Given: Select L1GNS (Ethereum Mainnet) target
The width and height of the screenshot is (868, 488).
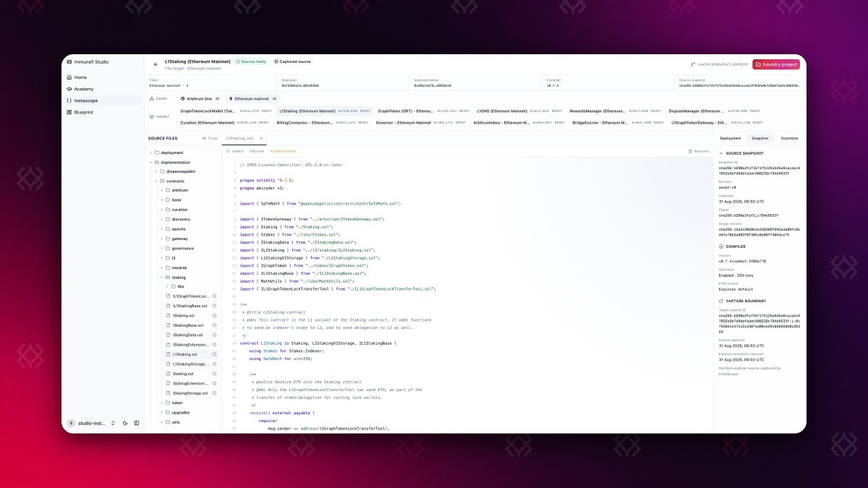Looking at the screenshot, I should tap(521, 111).
